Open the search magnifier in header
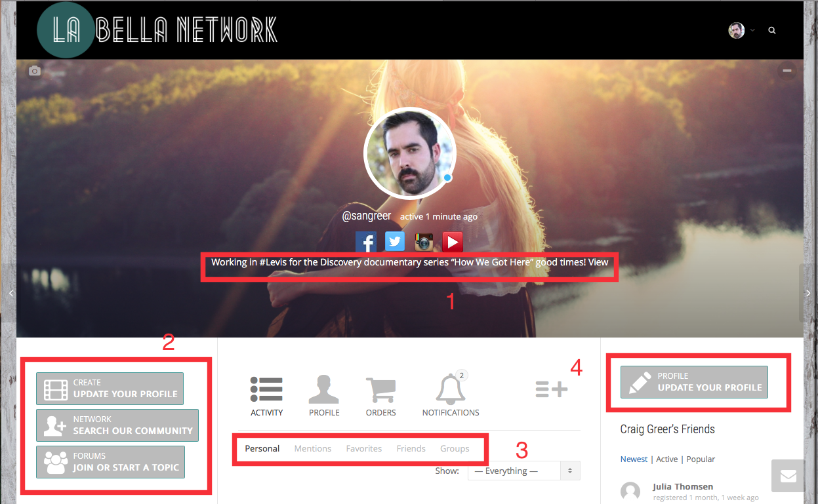This screenshot has height=504, width=818. coord(772,30)
